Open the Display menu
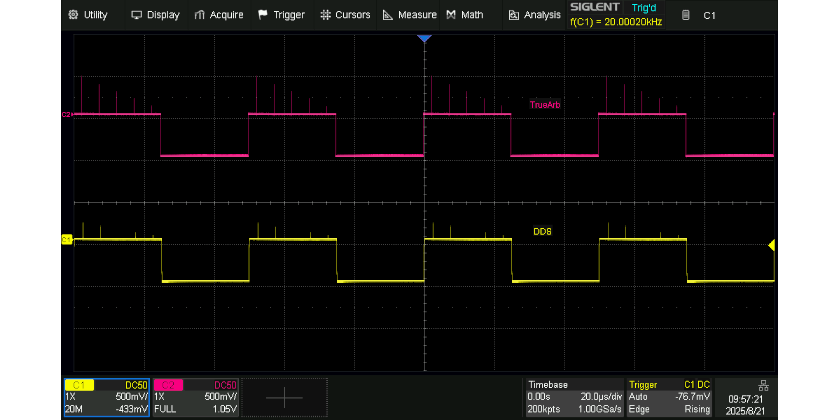 [x=155, y=15]
